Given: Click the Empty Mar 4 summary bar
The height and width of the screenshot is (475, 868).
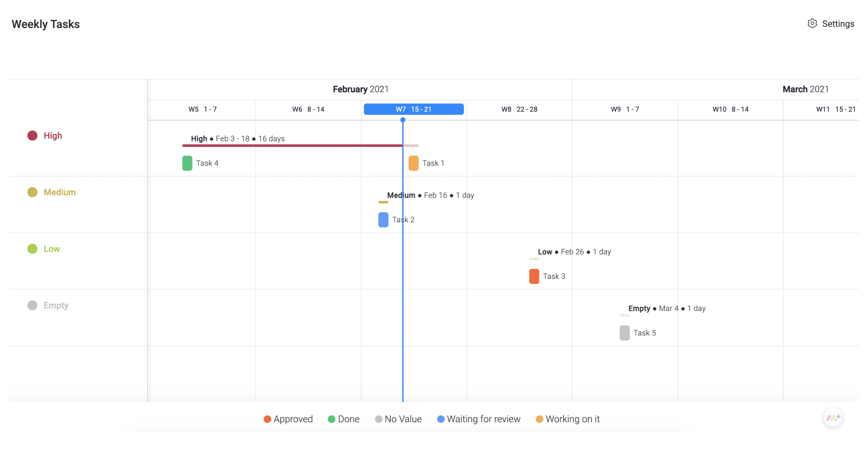Looking at the screenshot, I should 624,316.
